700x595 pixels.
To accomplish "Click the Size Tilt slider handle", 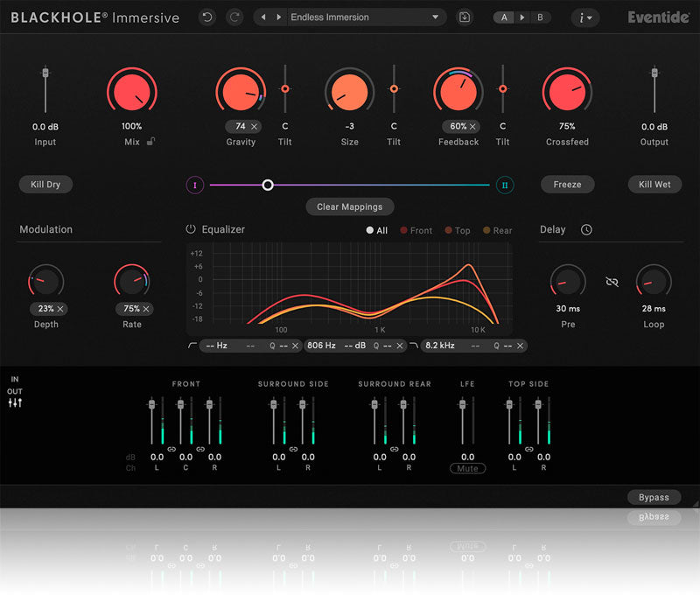I will tap(394, 89).
